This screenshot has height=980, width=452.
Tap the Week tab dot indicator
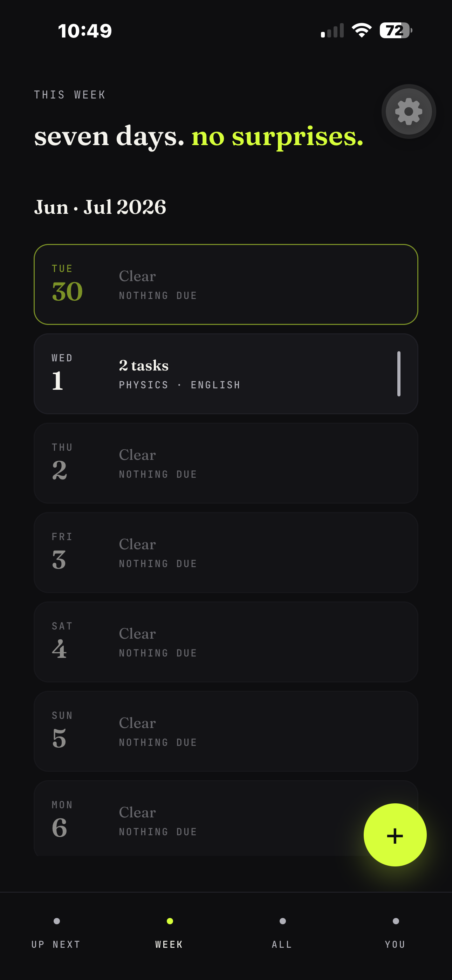click(170, 921)
